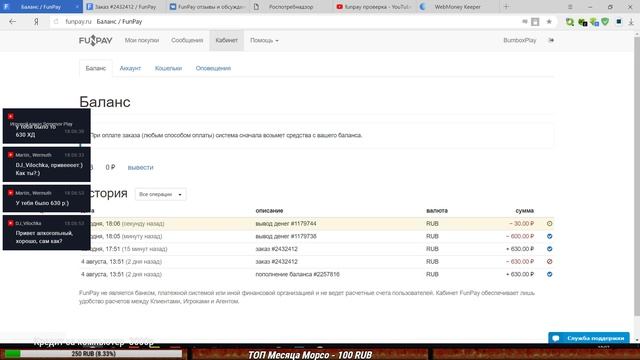Screen dimensions: 640x360
Task: Click пополнение баланса #2257816 description
Action: [x=297, y=274]
